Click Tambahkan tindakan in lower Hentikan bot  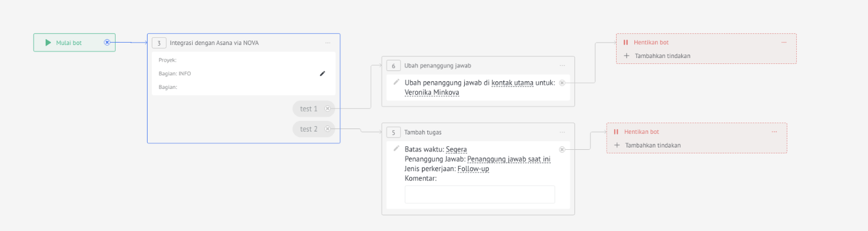pyautogui.click(x=653, y=146)
